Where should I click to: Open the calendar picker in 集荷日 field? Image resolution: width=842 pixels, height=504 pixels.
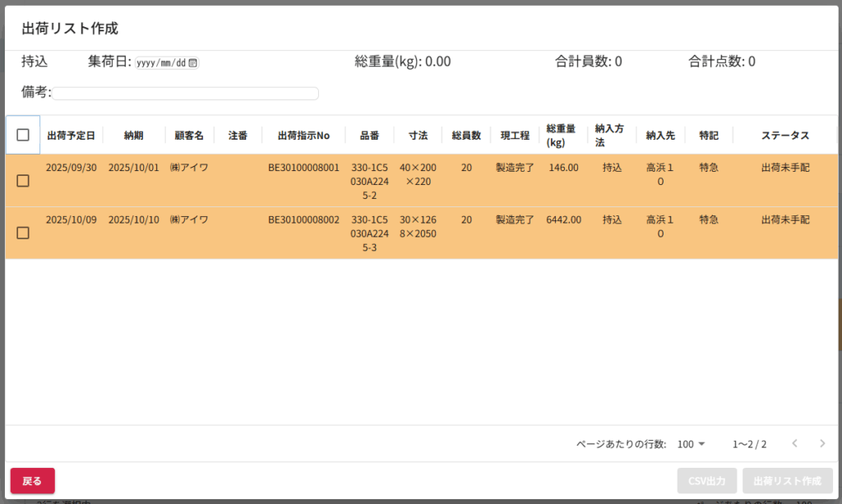(193, 62)
